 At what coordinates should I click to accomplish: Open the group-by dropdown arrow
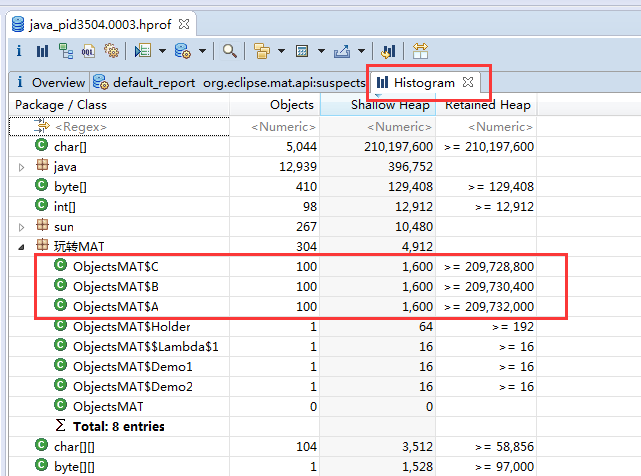coord(281,51)
